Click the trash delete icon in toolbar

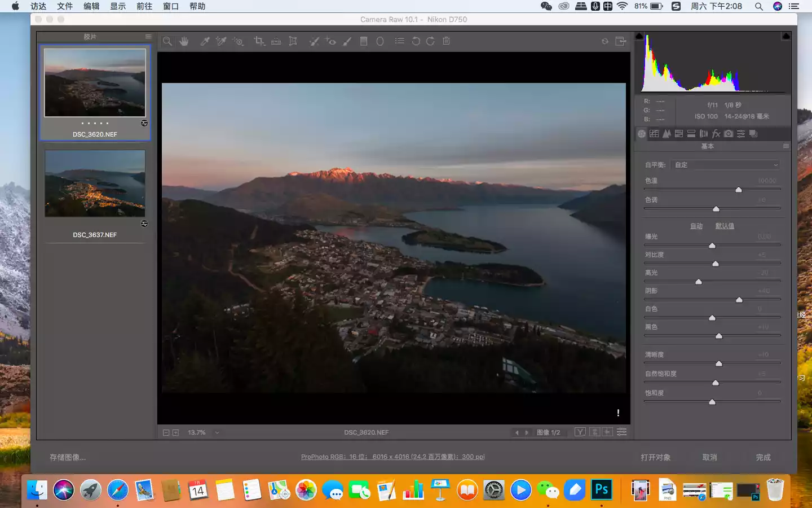[446, 41]
